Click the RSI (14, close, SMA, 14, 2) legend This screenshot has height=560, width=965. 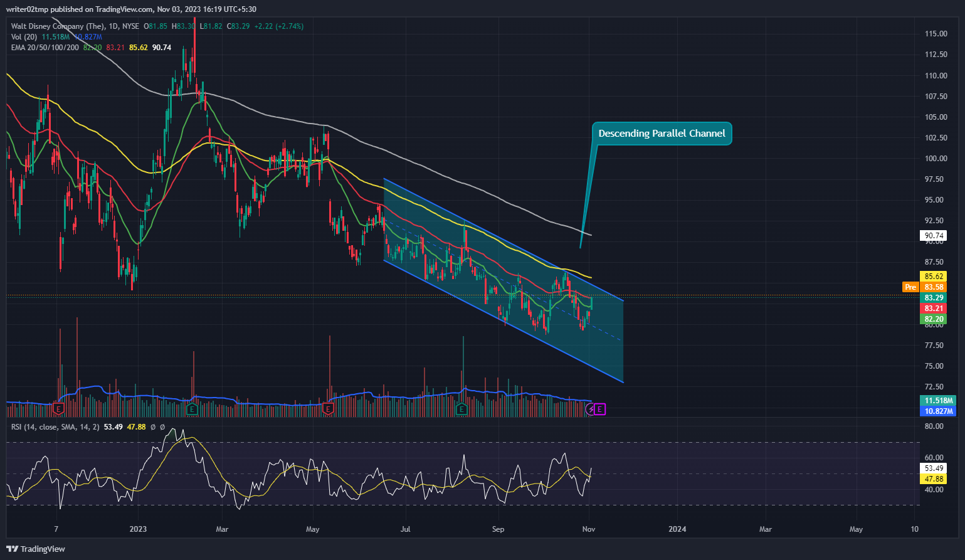(55, 427)
